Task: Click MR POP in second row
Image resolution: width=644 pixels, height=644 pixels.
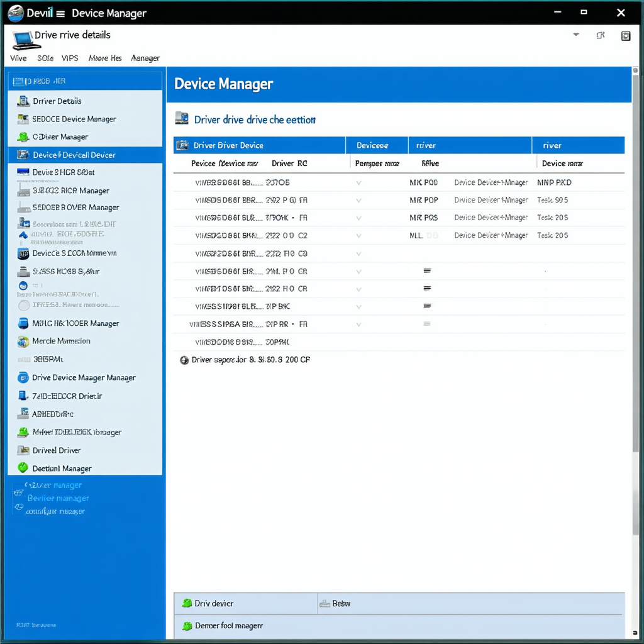Action: tap(424, 200)
